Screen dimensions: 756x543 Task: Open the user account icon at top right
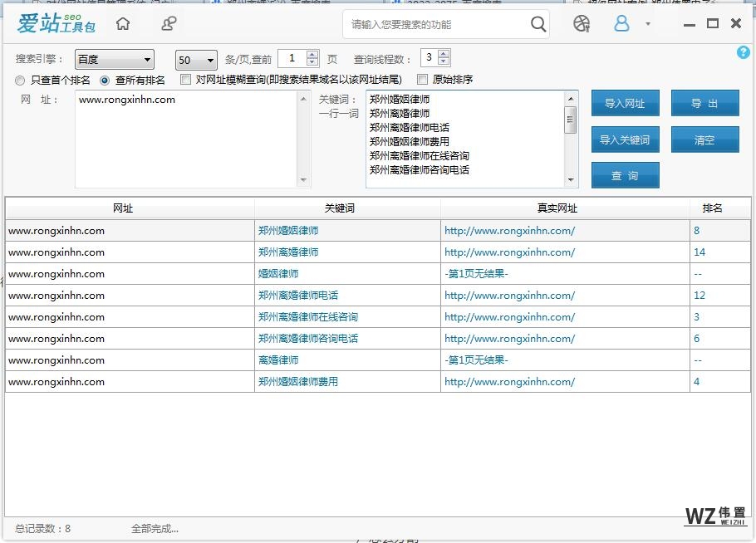coord(621,24)
